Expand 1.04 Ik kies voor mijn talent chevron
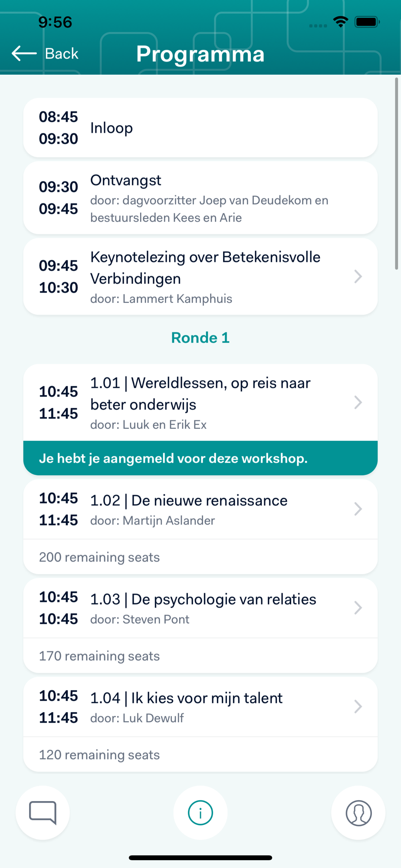This screenshot has width=401, height=868. (x=358, y=707)
